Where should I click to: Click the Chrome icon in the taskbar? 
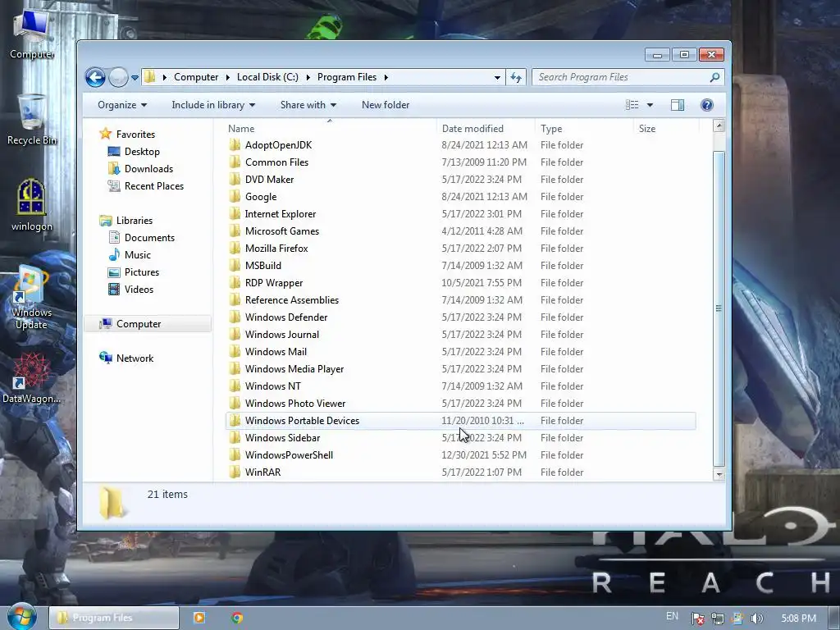click(x=237, y=618)
